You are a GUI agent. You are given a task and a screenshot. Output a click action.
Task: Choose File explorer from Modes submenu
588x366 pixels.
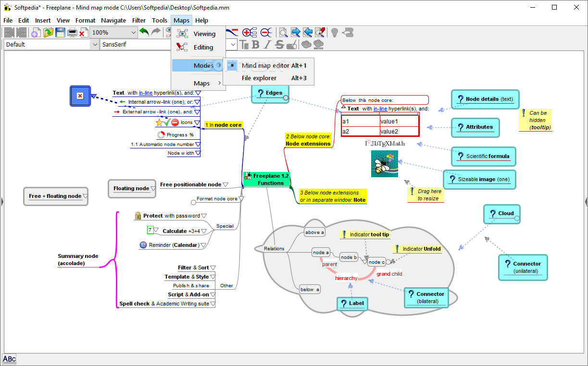(259, 78)
